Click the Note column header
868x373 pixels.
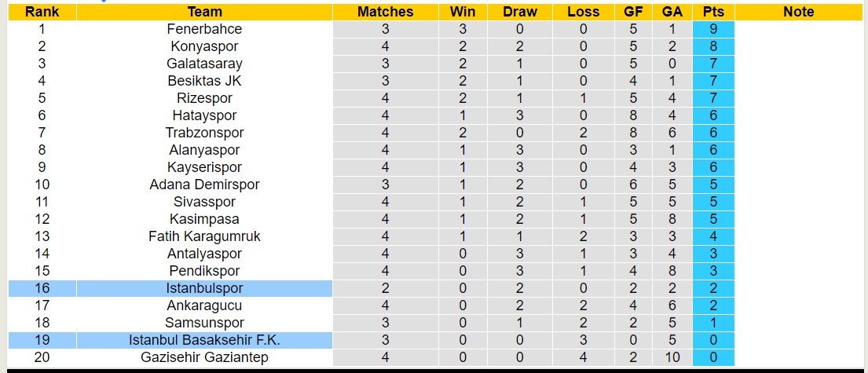pyautogui.click(x=799, y=12)
